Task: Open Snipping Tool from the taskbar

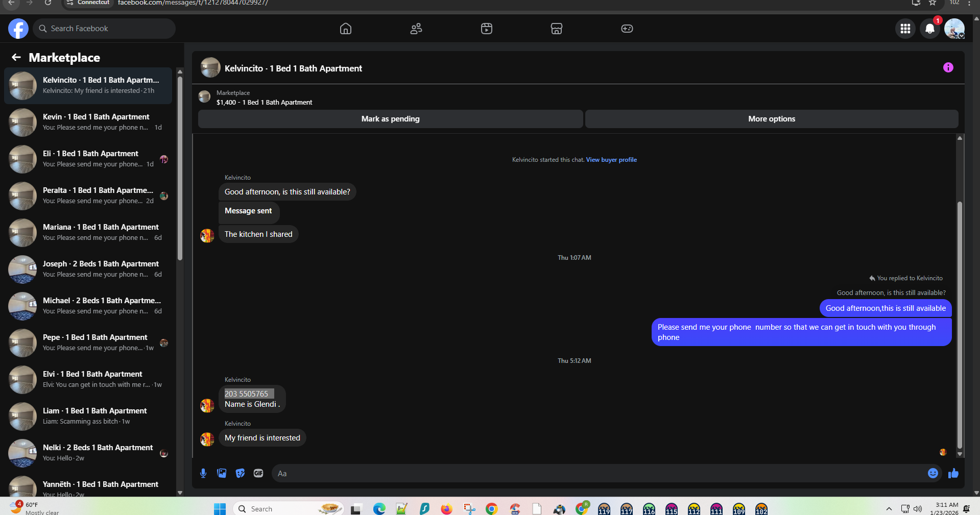Action: pyautogui.click(x=469, y=509)
